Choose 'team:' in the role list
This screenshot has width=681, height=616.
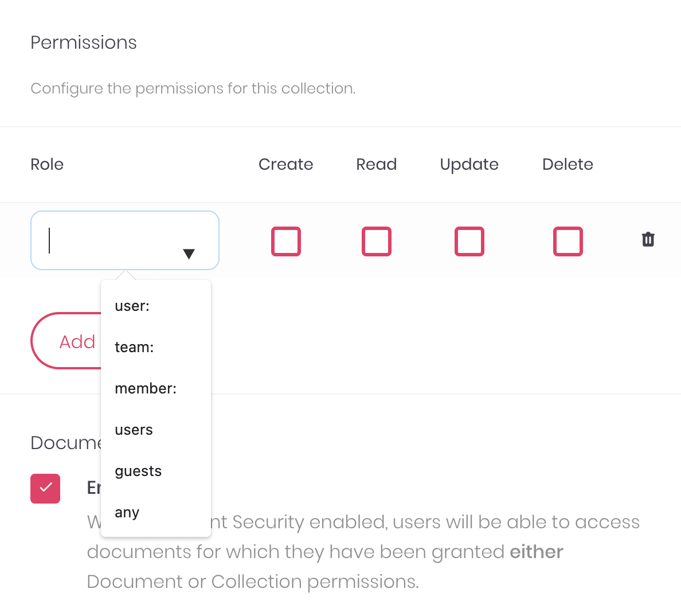pyautogui.click(x=134, y=347)
